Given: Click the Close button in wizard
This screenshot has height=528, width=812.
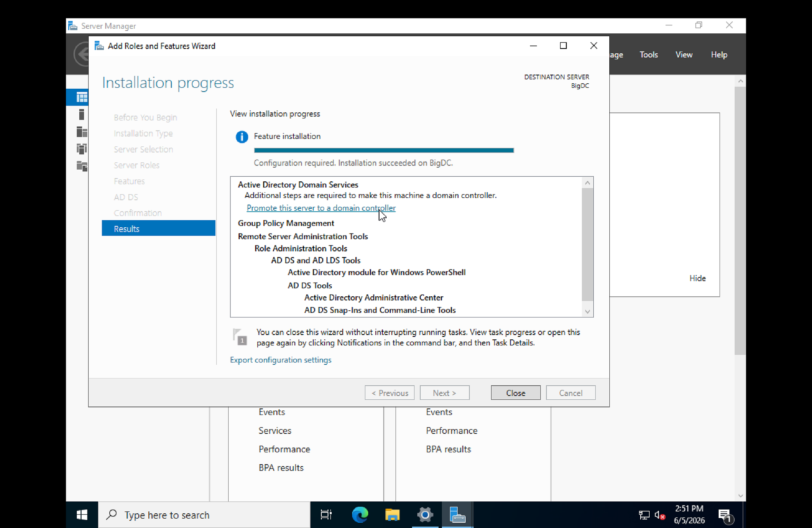Looking at the screenshot, I should click(516, 392).
